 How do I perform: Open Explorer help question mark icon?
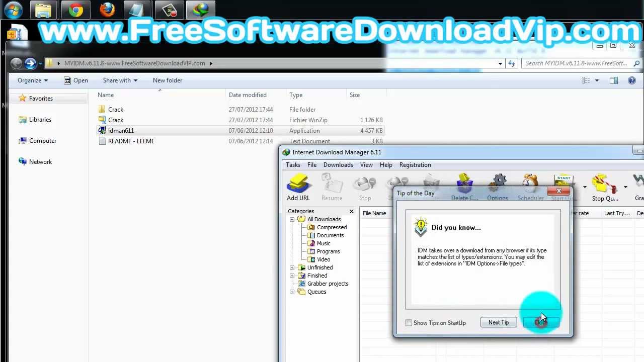[x=632, y=80]
